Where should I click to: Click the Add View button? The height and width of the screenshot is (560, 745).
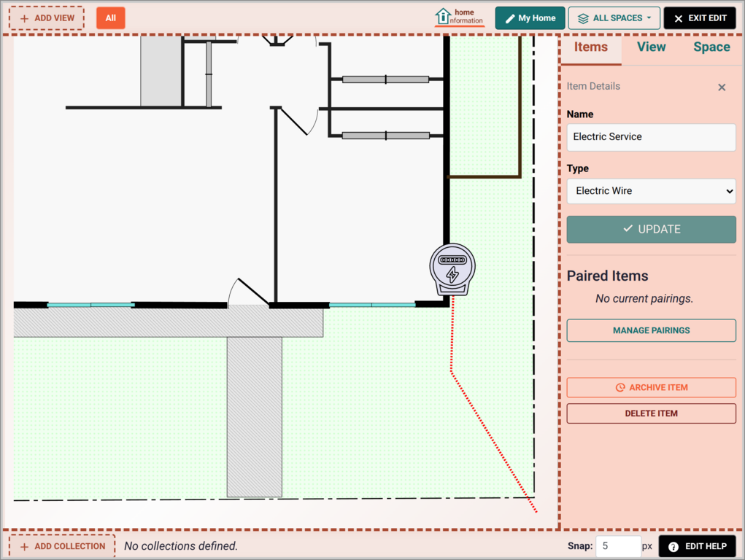tap(47, 18)
